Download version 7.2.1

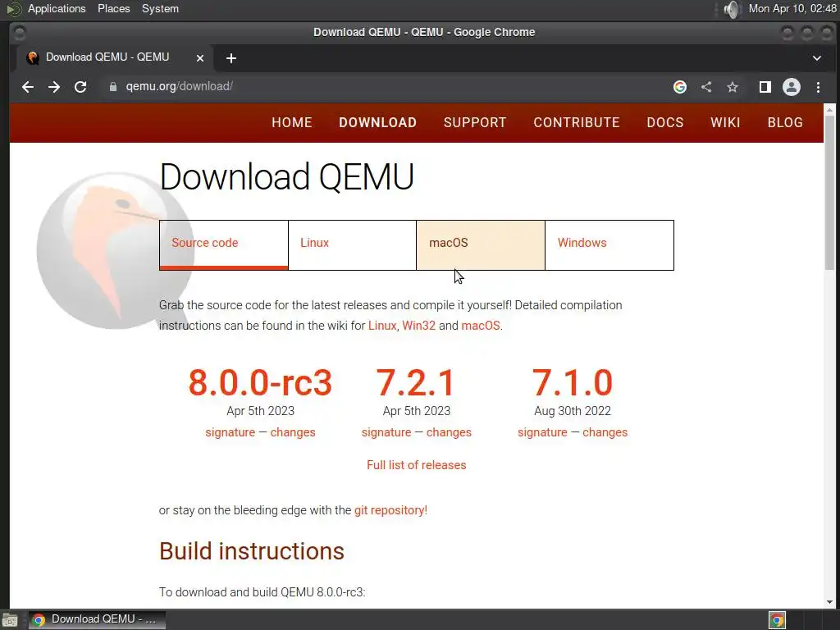(416, 382)
